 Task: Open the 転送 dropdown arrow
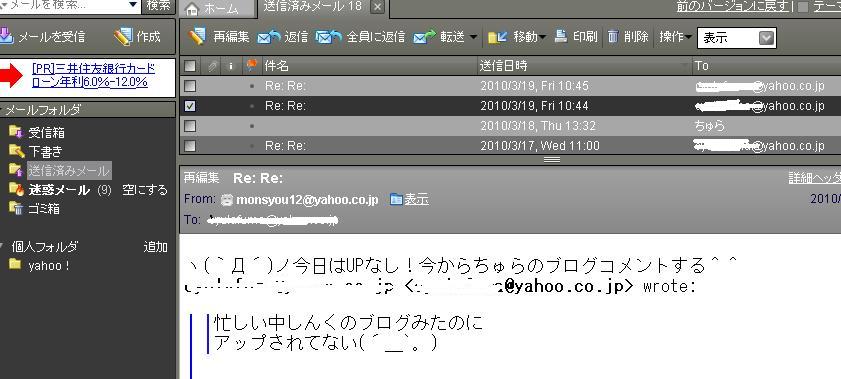[473, 37]
